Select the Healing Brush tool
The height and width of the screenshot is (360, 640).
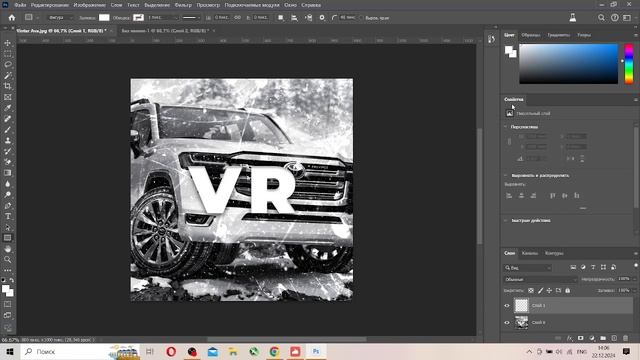[x=7, y=119]
